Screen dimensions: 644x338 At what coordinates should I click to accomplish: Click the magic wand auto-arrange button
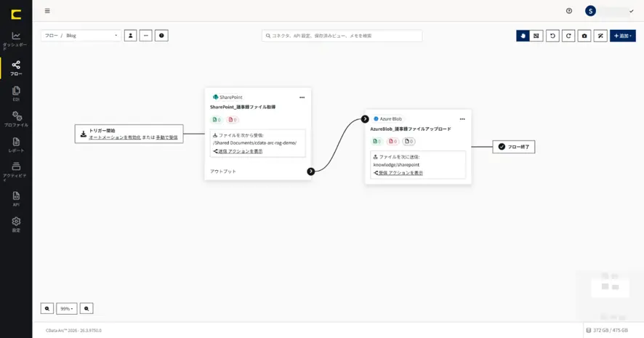pos(600,36)
